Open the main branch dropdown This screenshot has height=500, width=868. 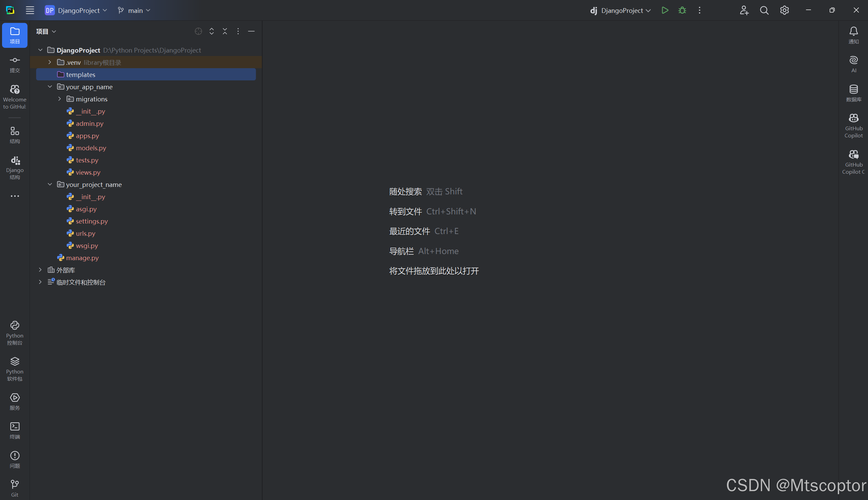tap(134, 10)
